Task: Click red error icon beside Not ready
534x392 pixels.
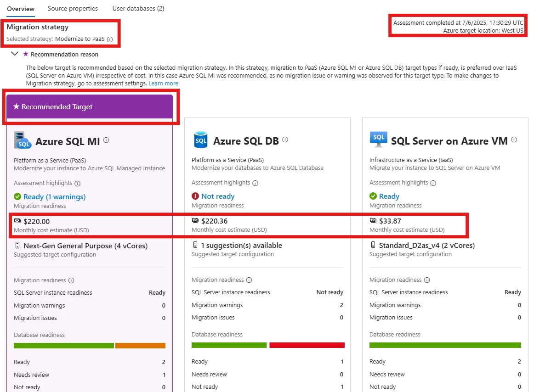Action: (x=195, y=196)
